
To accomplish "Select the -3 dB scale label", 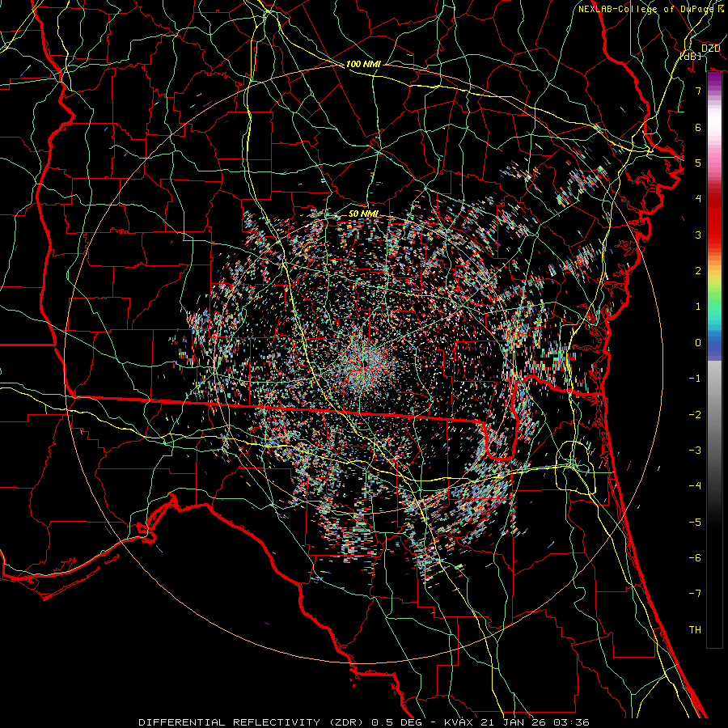I will click(695, 451).
